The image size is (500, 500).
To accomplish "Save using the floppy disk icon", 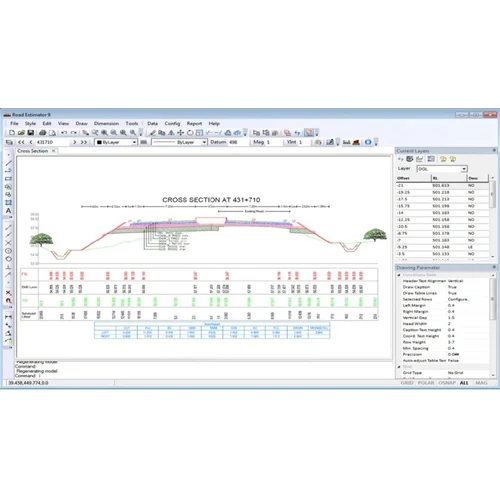I will tap(31, 133).
